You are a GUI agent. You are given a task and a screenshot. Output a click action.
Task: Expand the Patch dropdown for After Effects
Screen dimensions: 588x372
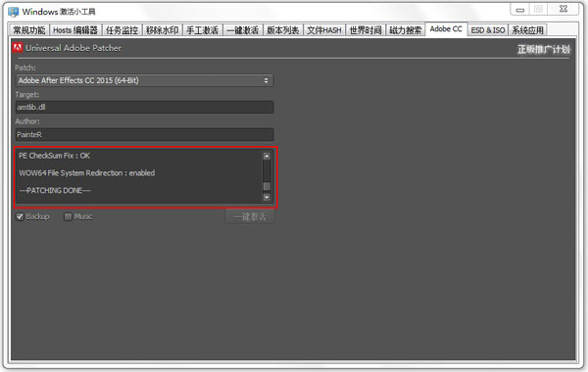(144, 80)
